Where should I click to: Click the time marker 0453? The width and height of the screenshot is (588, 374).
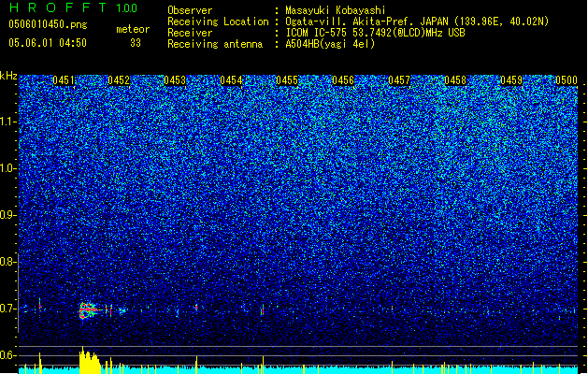click(x=175, y=80)
